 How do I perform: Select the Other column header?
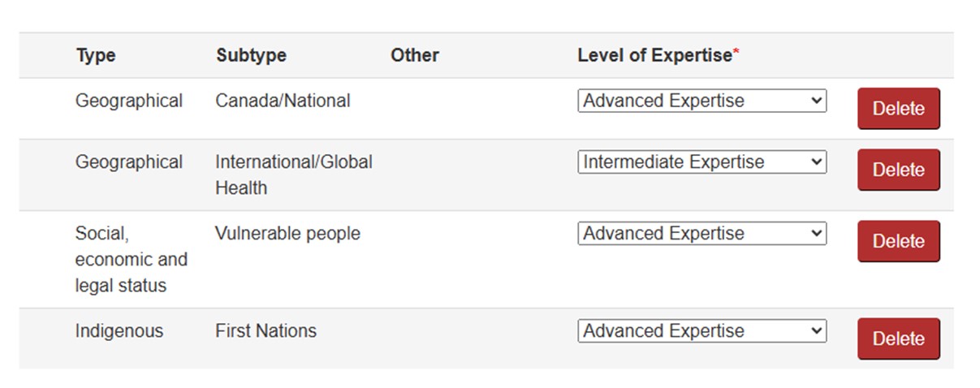click(414, 55)
